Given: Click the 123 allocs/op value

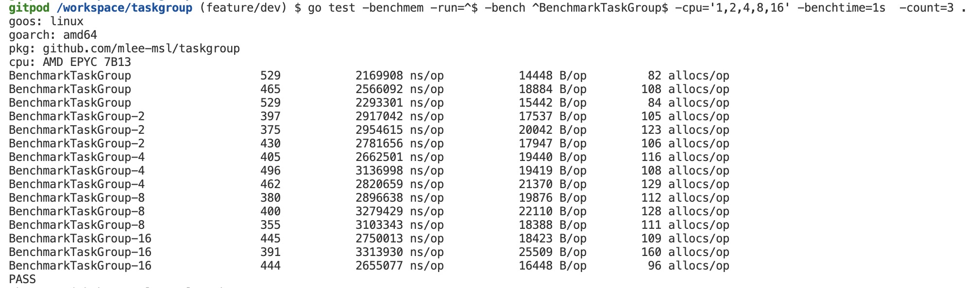Looking at the screenshot, I should 685,130.
